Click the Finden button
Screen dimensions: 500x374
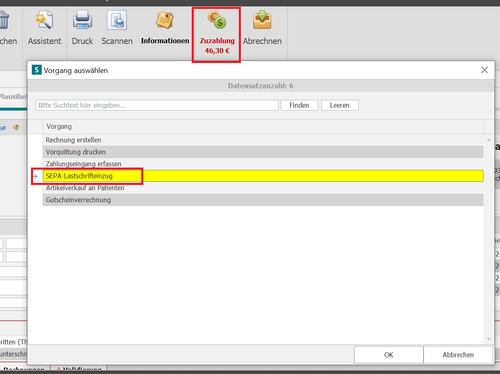(299, 105)
